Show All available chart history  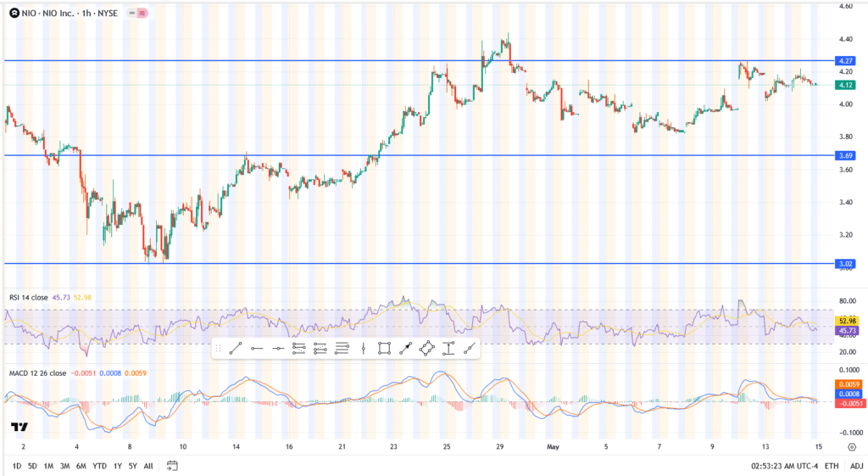click(x=148, y=466)
